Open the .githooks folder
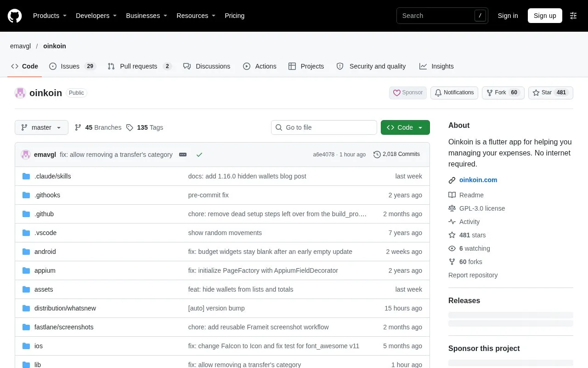The height and width of the screenshot is (368, 588). tap(47, 195)
